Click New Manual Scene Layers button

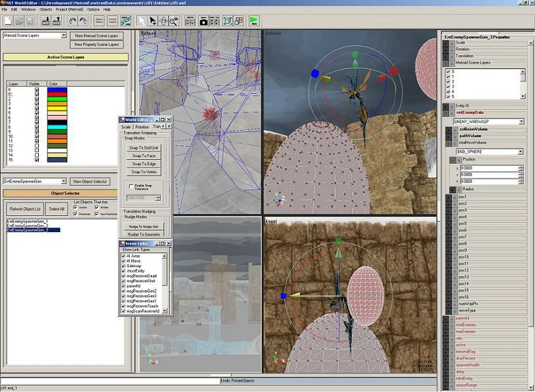click(97, 36)
